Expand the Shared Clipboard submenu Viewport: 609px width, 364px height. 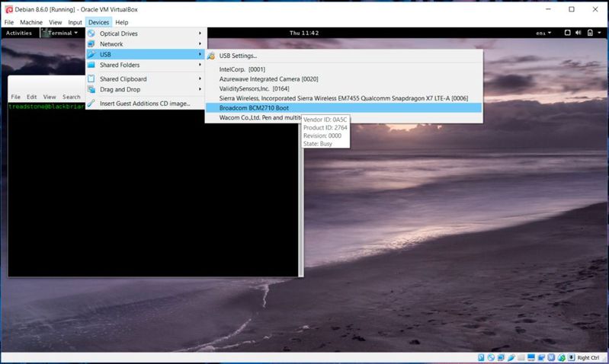(146, 78)
